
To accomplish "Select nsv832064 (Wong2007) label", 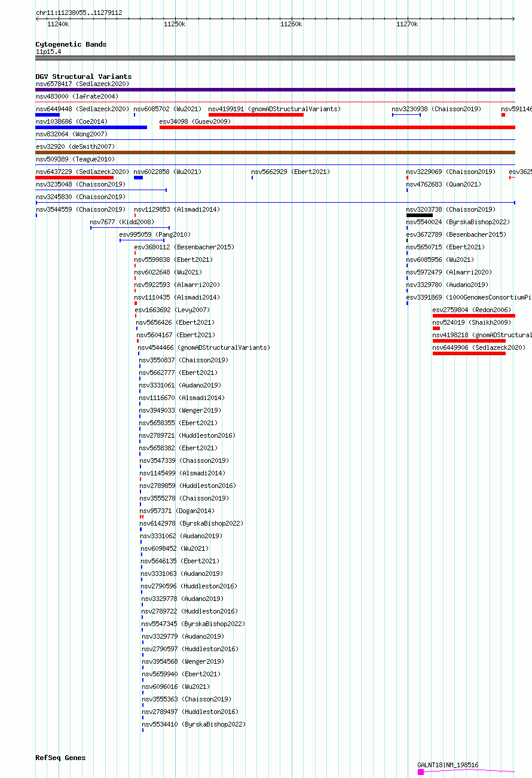I will [x=72, y=134].
